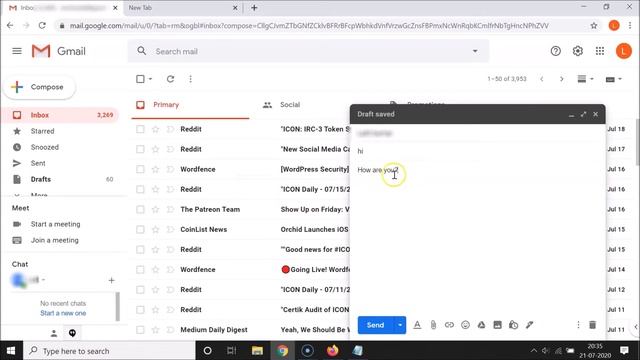This screenshot has width=640, height=360.
Task: Expand the side panel arrow
Action: coord(636,327)
